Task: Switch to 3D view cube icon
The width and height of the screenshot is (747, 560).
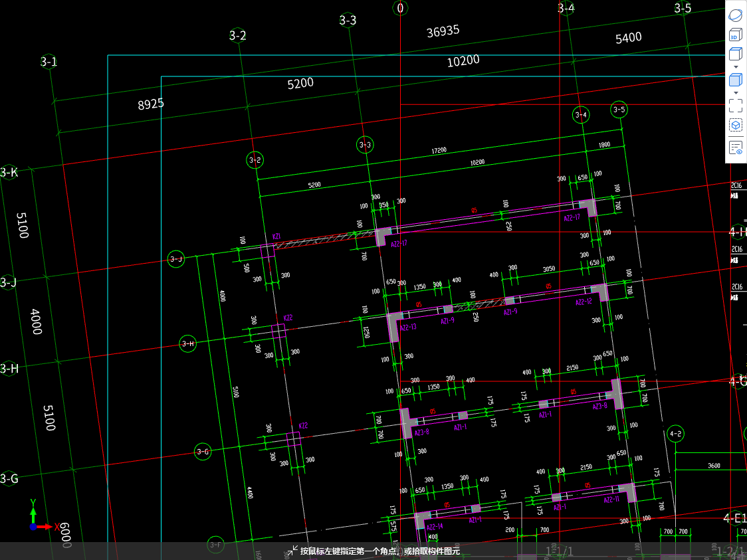Action: (736, 35)
